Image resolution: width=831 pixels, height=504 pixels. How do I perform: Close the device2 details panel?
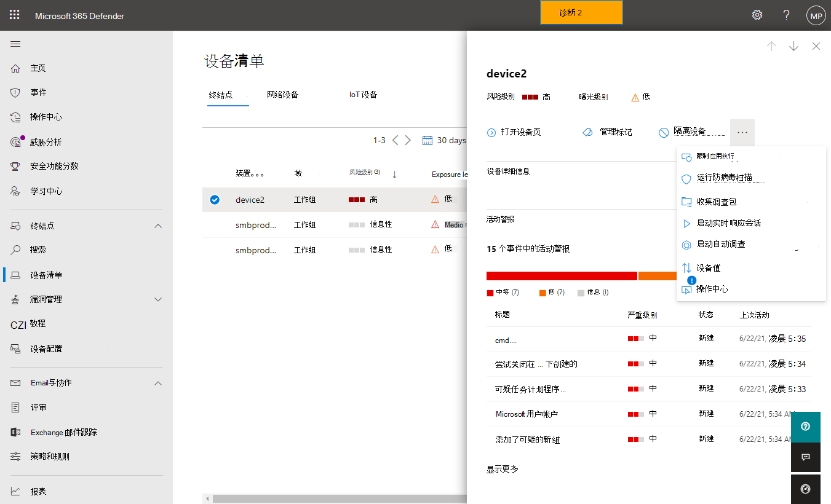(816, 46)
